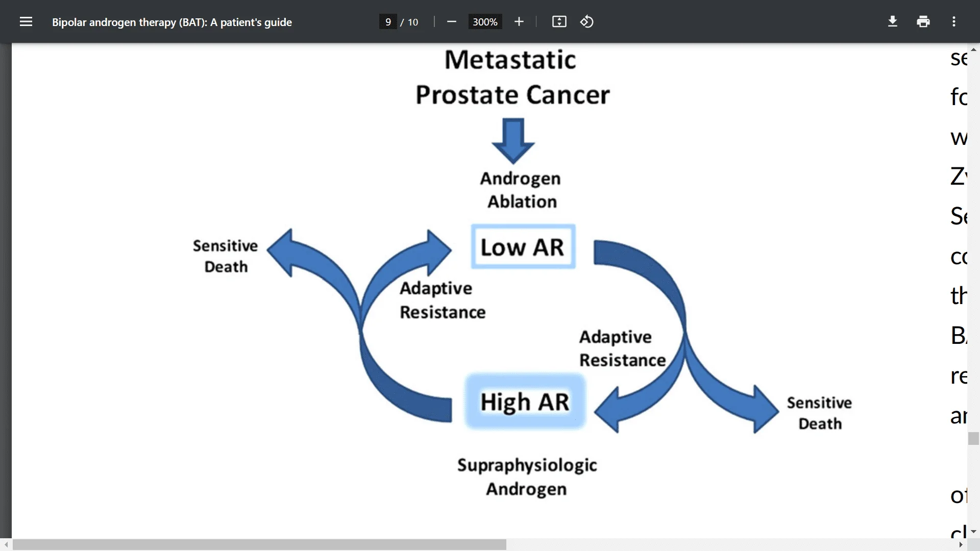
Task: Click the '/ 10' total pages text
Action: tap(409, 22)
